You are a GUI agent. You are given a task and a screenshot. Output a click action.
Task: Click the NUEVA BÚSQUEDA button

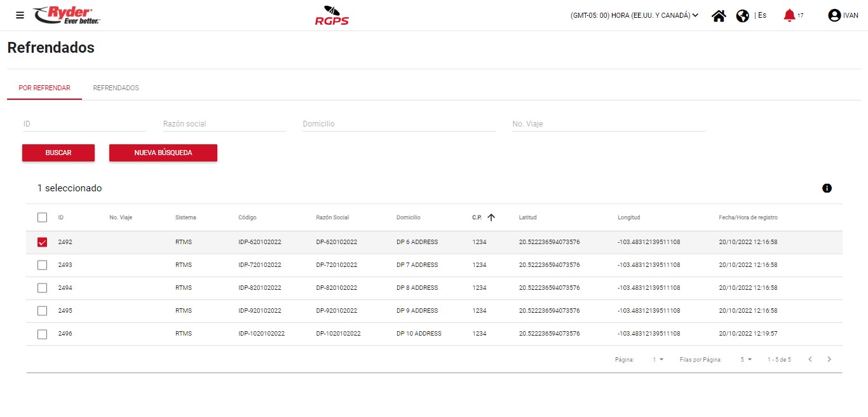[x=163, y=153]
